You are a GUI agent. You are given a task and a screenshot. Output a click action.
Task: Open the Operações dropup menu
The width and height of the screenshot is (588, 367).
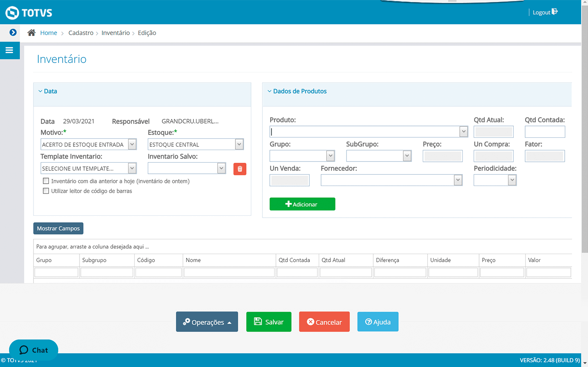207,322
